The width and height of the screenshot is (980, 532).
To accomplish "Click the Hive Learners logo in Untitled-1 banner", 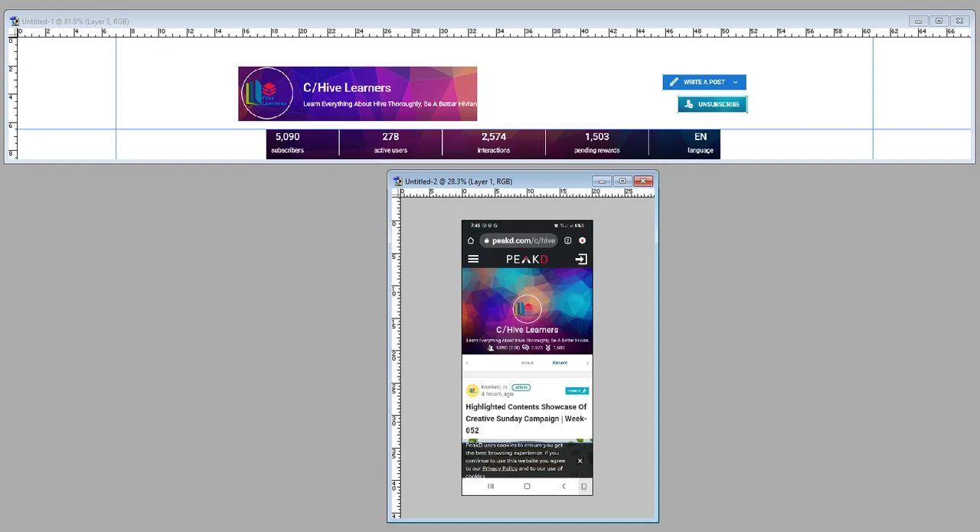I will point(267,93).
